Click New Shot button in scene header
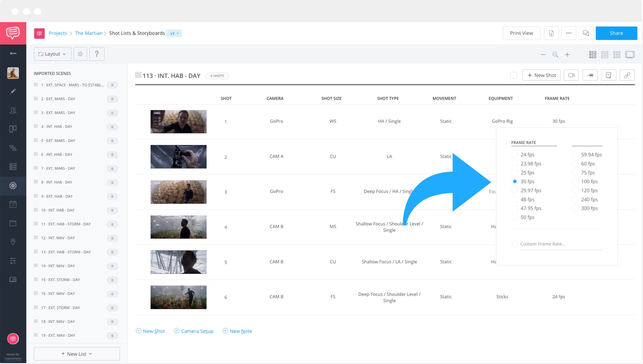The width and height of the screenshot is (643, 364). click(x=542, y=75)
